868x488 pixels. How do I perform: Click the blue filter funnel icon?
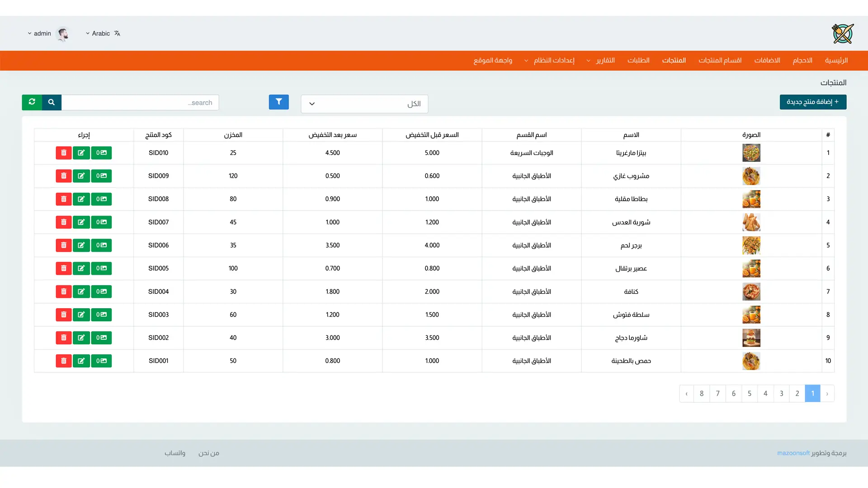click(x=278, y=102)
